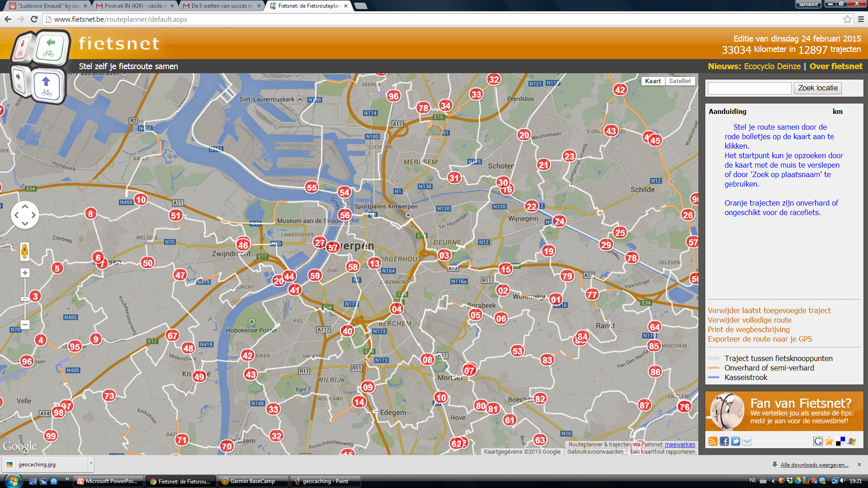The image size is (868, 488).
Task: Select cycling node 14 on the map
Action: click(x=359, y=402)
